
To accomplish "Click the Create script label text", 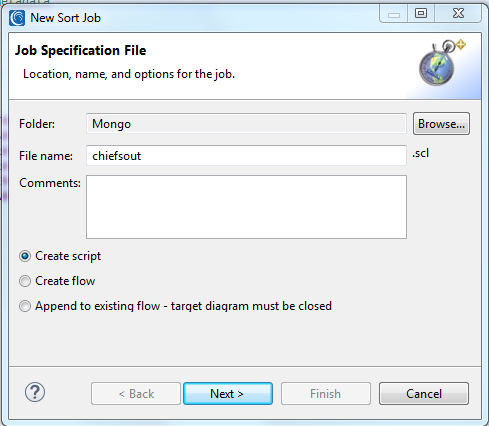I will (68, 256).
